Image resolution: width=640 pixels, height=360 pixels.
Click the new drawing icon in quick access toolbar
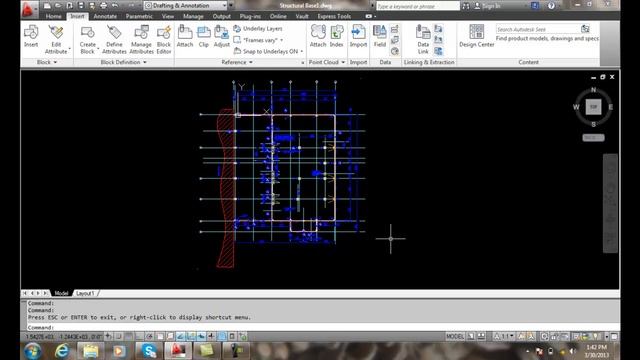point(47,6)
